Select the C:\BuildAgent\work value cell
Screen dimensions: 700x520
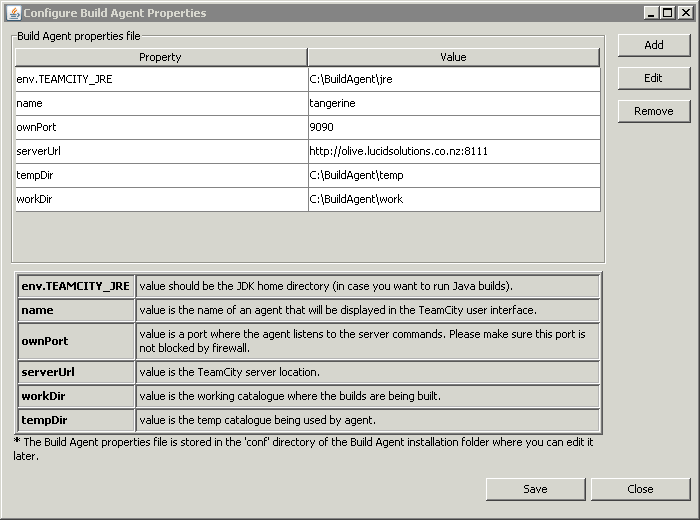tap(454, 200)
